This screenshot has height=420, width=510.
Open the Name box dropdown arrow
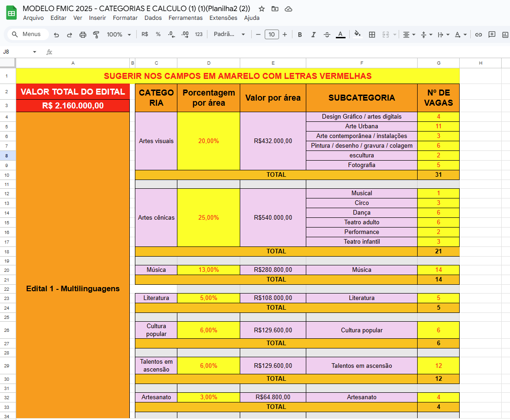[x=35, y=52]
